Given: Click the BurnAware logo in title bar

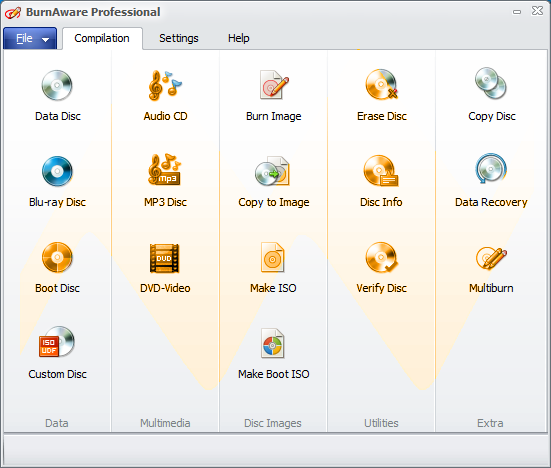Looking at the screenshot, I should (x=13, y=12).
